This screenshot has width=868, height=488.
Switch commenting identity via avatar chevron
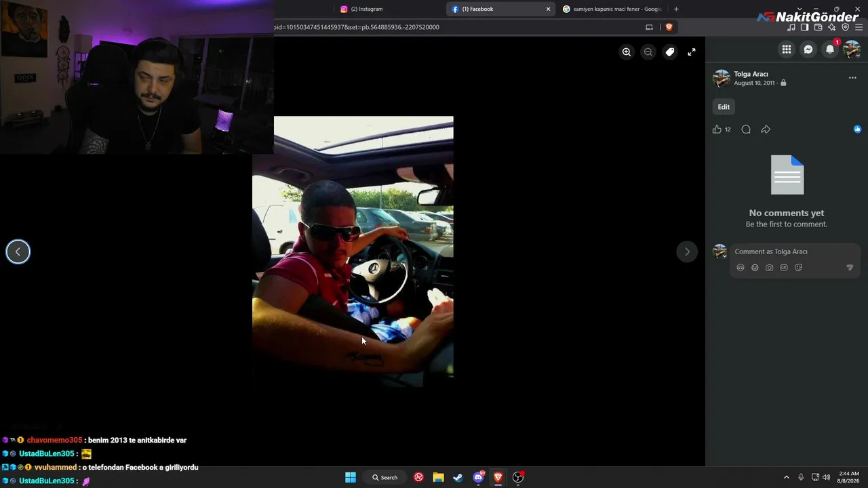pos(724,256)
